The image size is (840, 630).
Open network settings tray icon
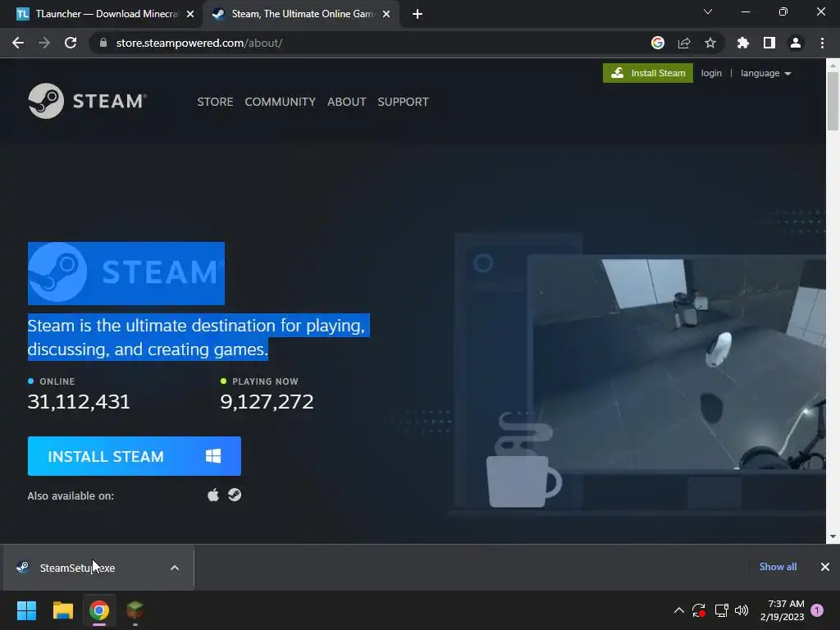(x=721, y=610)
